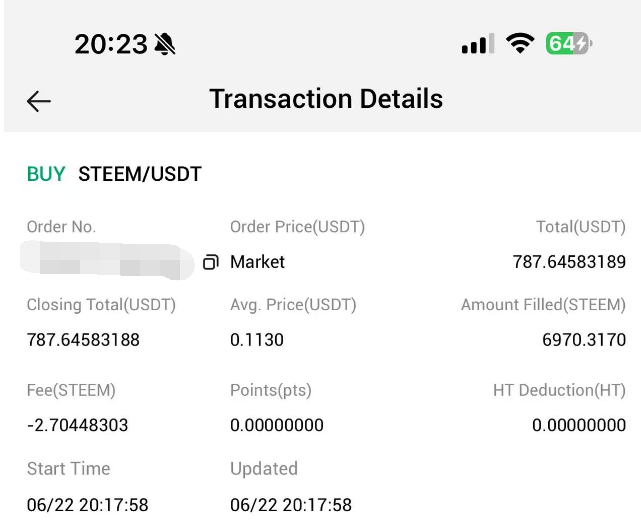This screenshot has width=641, height=524.
Task: Tap the Wi-Fi status icon
Action: 520,43
